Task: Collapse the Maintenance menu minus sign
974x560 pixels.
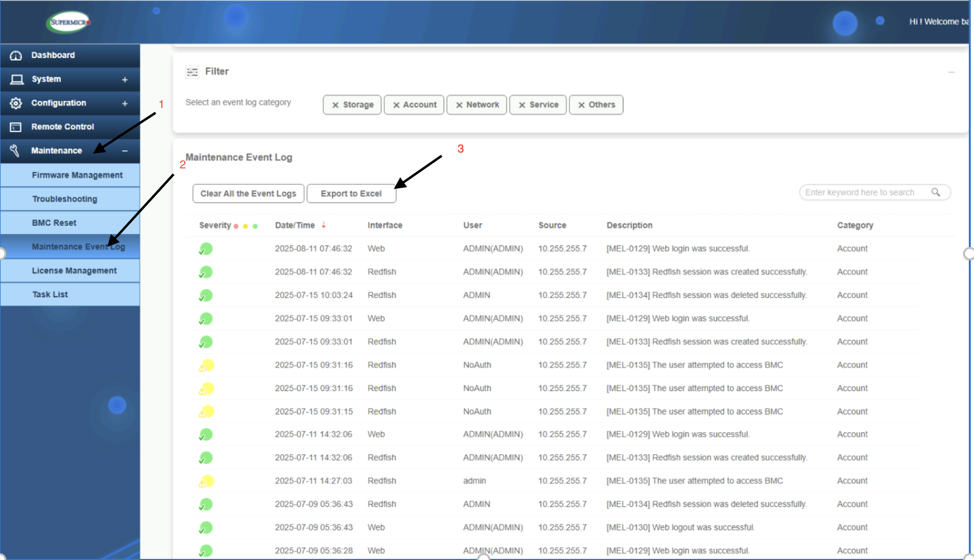Action: tap(125, 151)
